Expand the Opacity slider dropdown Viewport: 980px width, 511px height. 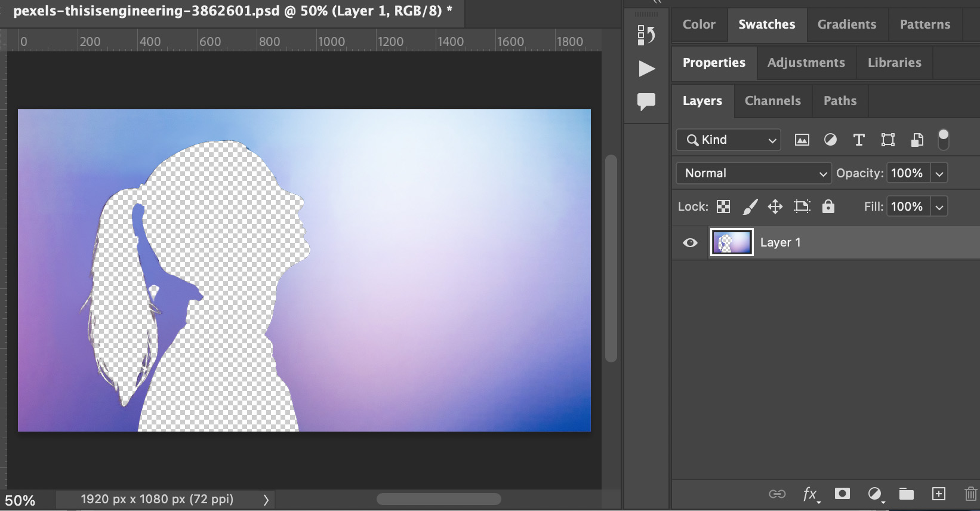coord(939,173)
